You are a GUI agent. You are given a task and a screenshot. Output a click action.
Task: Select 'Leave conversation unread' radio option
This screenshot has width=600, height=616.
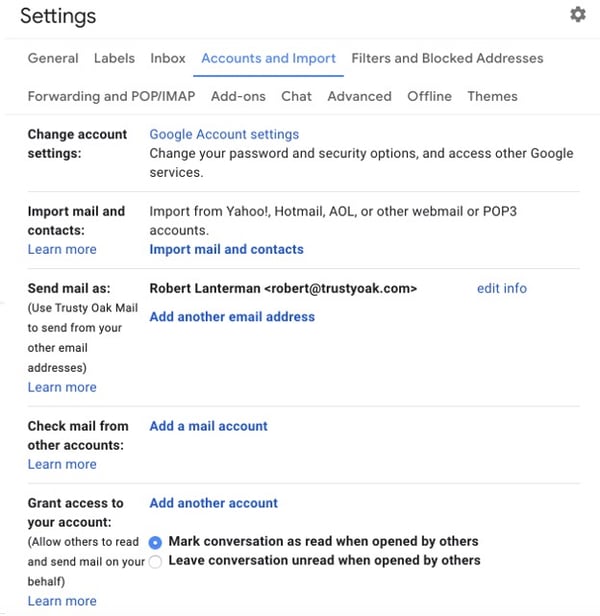[155, 561]
